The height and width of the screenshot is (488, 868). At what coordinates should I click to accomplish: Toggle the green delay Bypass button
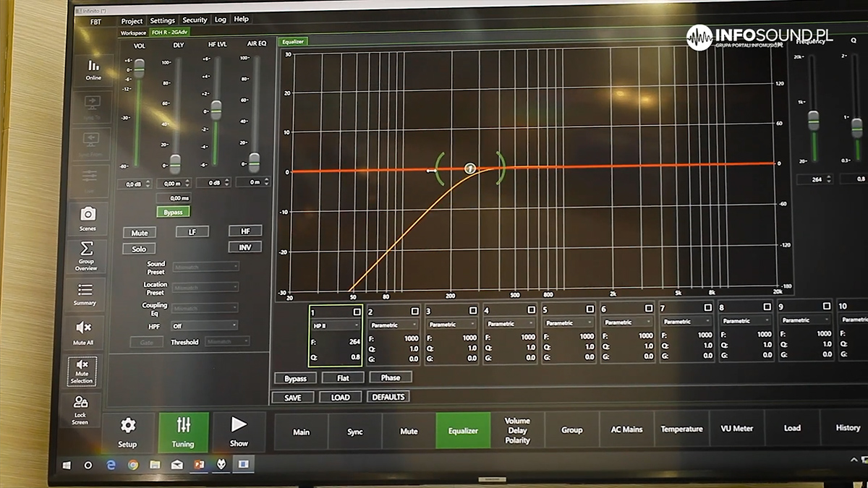[x=173, y=212]
